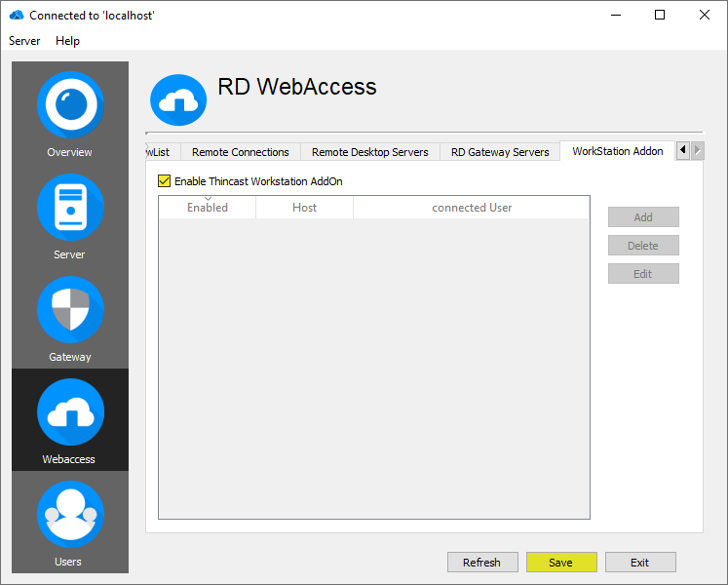Switch to the RD Gateway Servers tab
This screenshot has height=585, width=728.
[x=500, y=152]
